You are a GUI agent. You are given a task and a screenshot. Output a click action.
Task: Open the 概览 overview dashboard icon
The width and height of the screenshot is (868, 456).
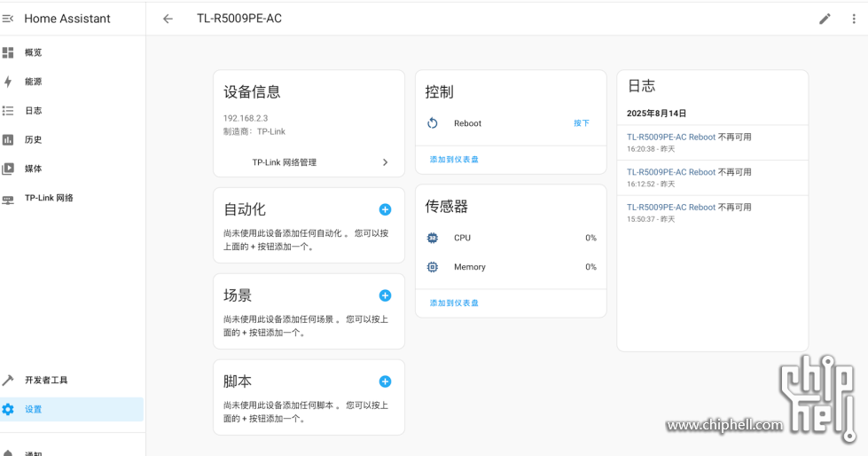tap(8, 52)
